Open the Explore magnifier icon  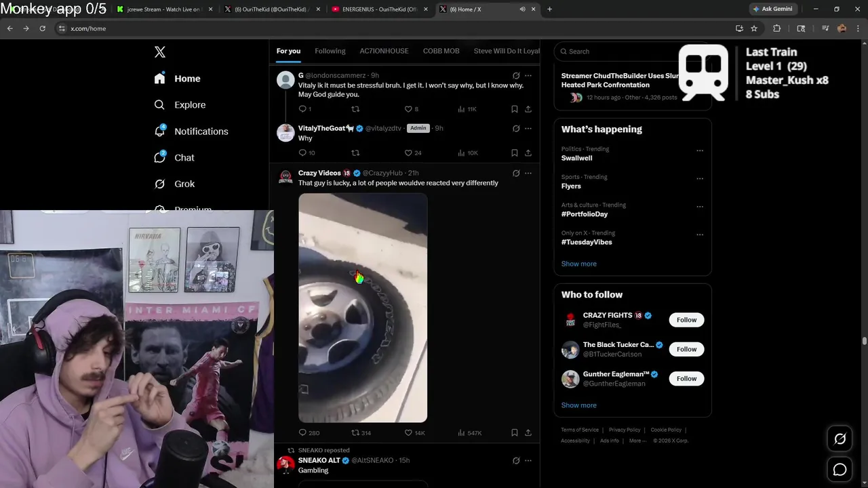[159, 105]
